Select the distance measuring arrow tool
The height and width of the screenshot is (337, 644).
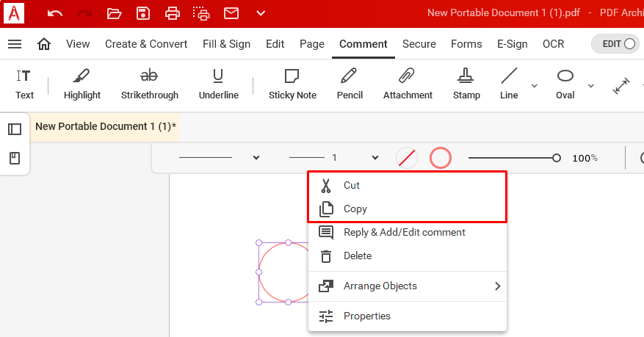click(x=621, y=86)
